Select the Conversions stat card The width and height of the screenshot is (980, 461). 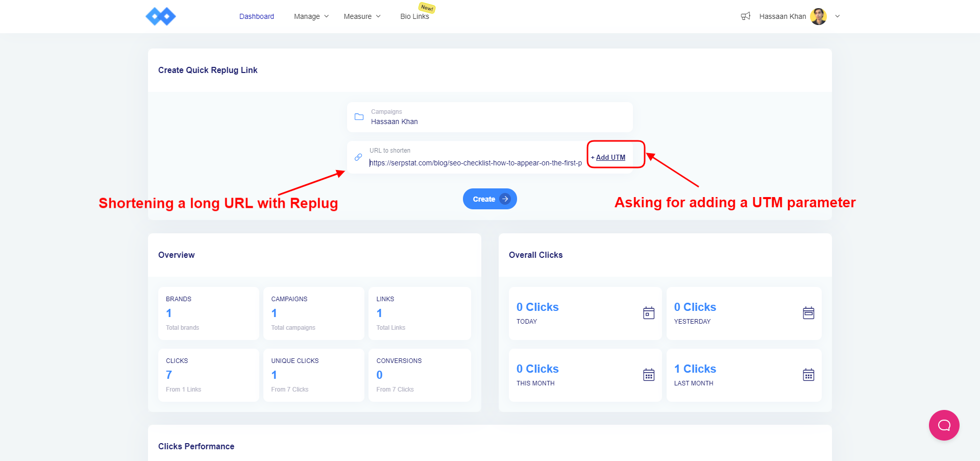(420, 375)
